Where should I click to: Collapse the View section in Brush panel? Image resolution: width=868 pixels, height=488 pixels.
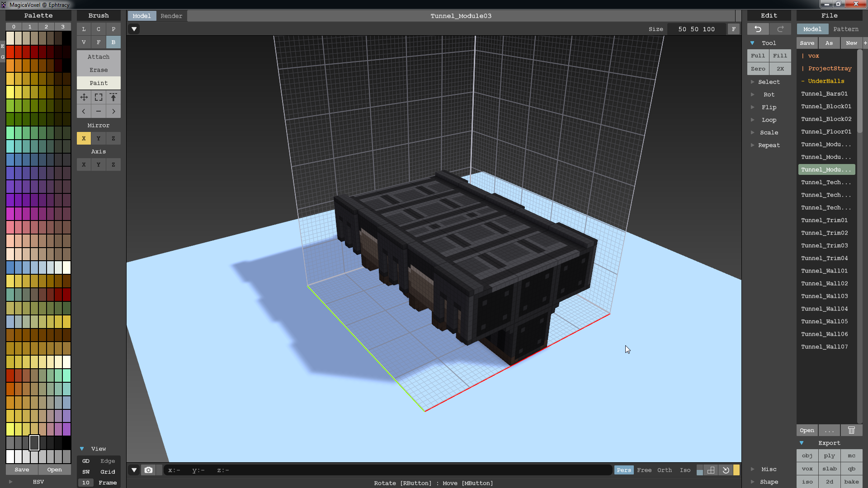click(x=82, y=449)
